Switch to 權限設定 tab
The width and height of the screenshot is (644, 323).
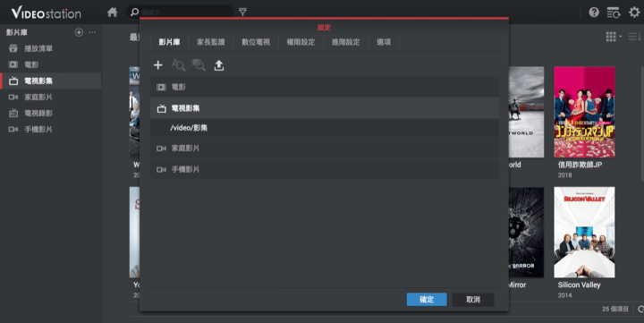tap(301, 42)
